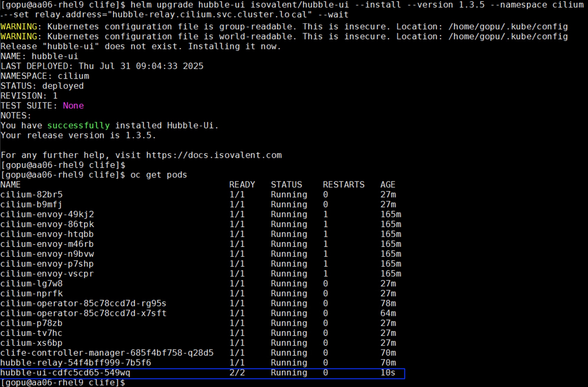Click the green successfully word
The image size is (588, 387).
click(79, 125)
